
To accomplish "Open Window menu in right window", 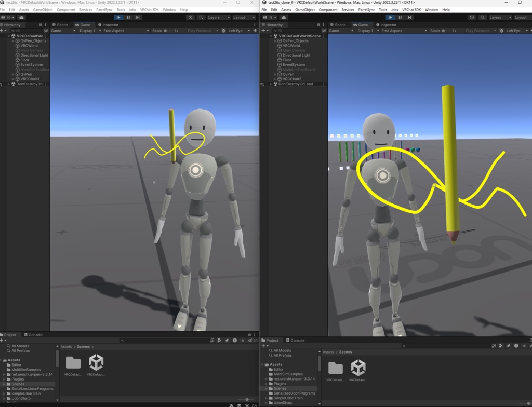I will [x=431, y=10].
